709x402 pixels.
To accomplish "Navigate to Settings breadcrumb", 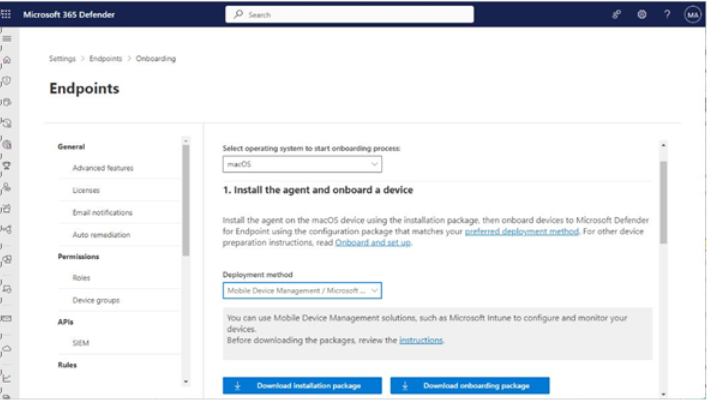I will [62, 58].
